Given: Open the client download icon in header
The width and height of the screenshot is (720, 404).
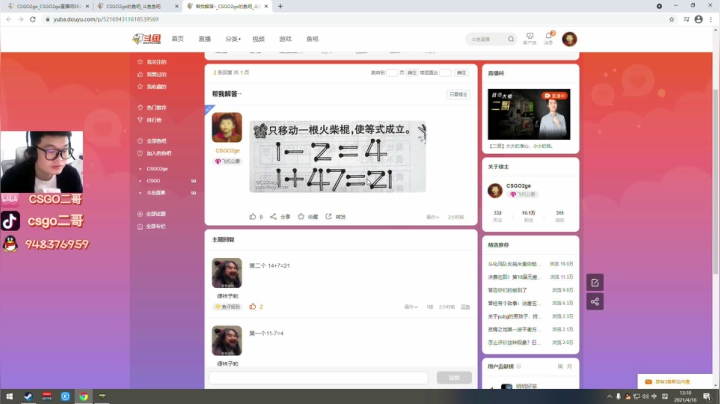Looking at the screenshot, I should [x=529, y=38].
